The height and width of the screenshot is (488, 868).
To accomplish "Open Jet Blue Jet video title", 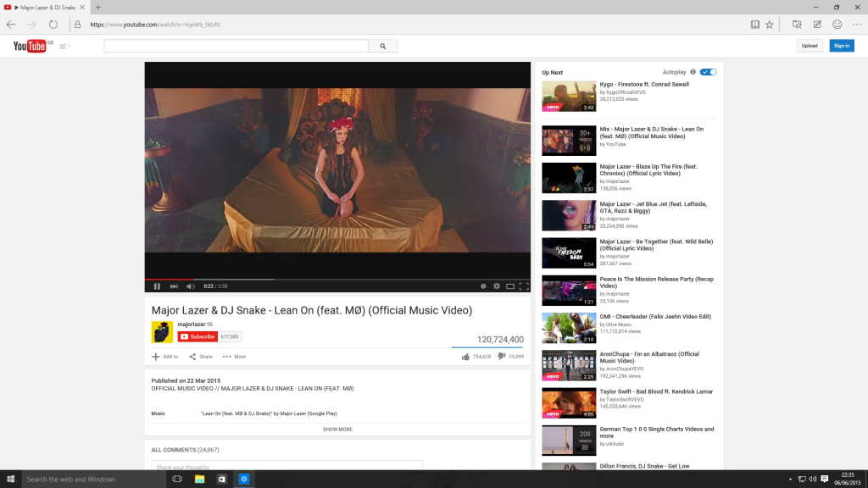I will coord(654,208).
